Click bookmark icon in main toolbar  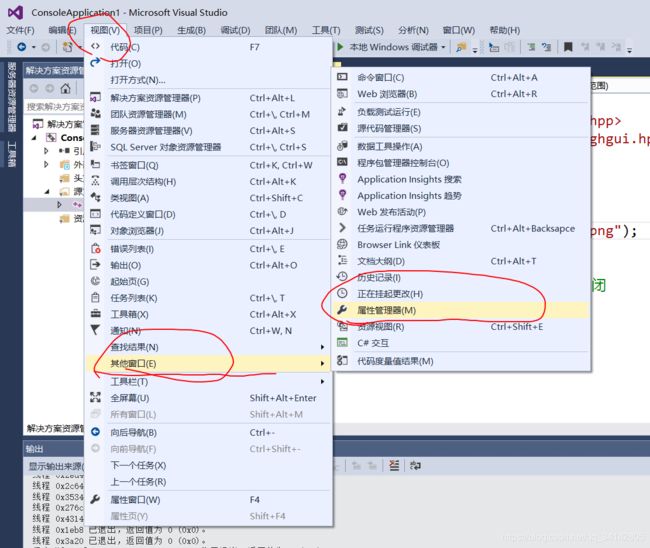[568, 47]
